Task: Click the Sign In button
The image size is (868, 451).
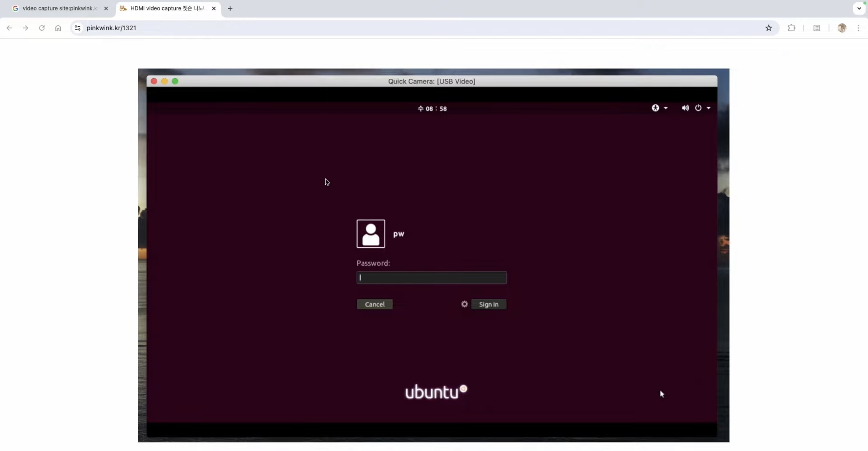Action: tap(488, 304)
